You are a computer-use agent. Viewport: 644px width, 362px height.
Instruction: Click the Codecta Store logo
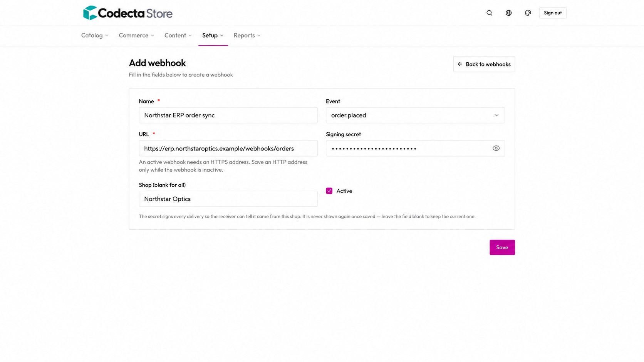click(x=127, y=13)
